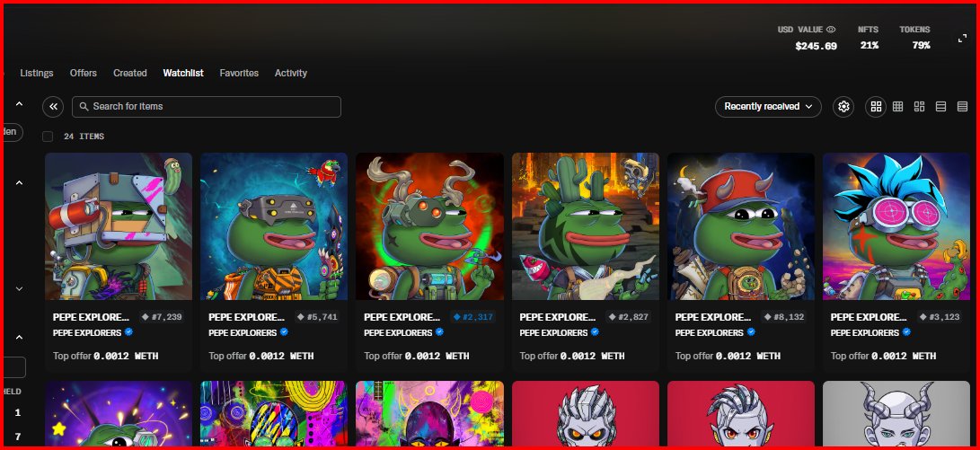Open the VR-headset Pepe thumbnail #5,741
The image size is (980, 450).
point(274,226)
